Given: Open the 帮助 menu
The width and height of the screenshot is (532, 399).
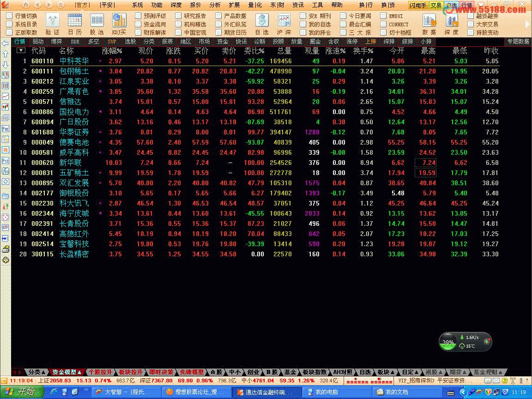Looking at the screenshot, I should point(337,5).
